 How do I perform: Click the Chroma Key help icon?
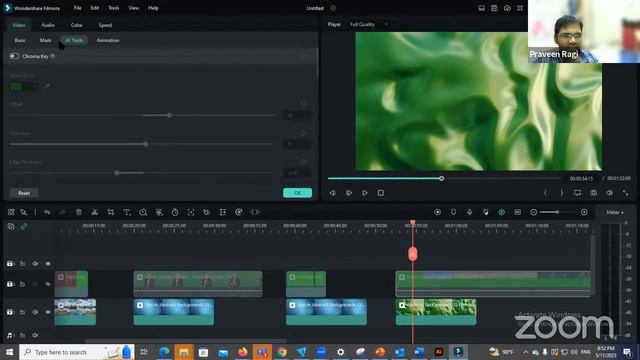tap(52, 56)
